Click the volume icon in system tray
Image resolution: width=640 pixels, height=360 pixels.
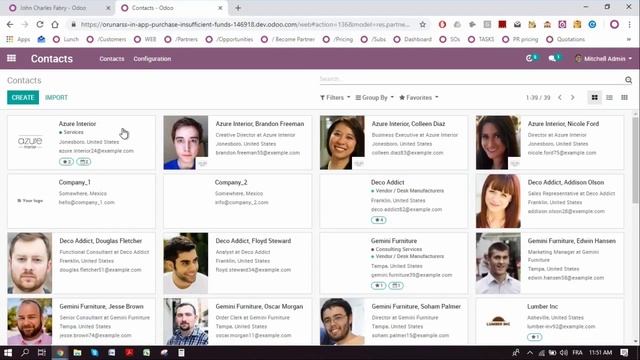tap(564, 353)
